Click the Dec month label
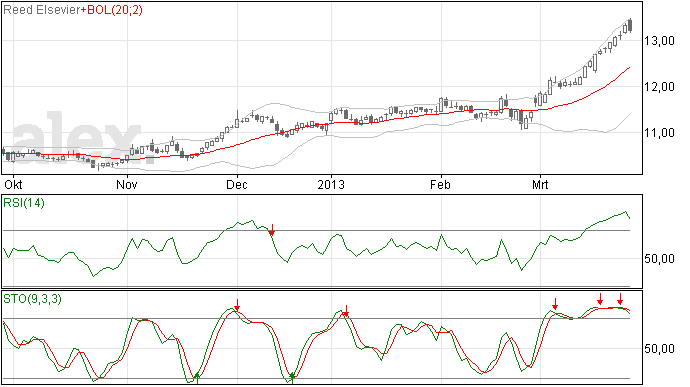Image resolution: width=690 pixels, height=387 pixels. tap(237, 184)
